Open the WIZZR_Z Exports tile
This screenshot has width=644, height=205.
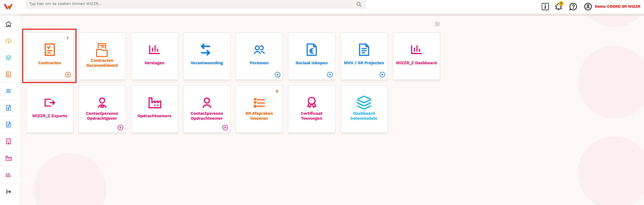pos(50,109)
